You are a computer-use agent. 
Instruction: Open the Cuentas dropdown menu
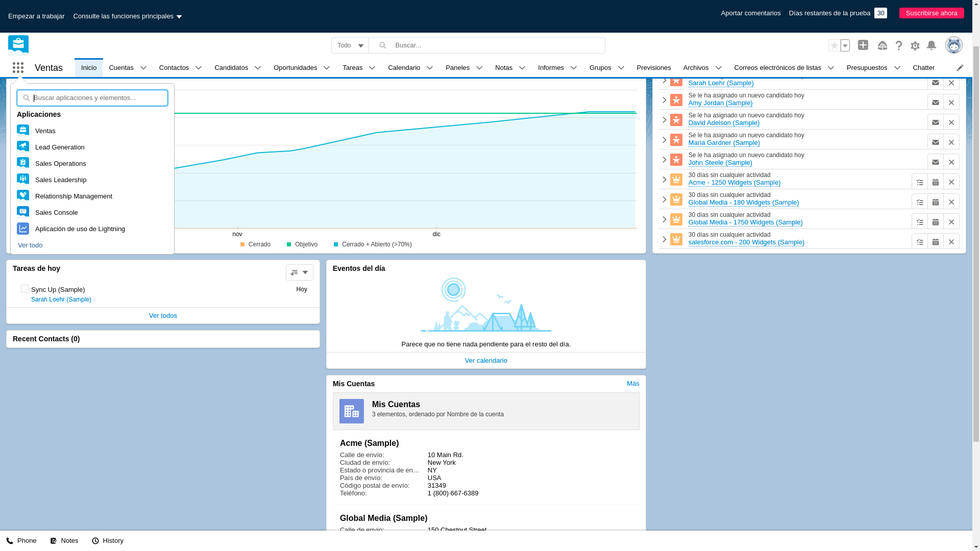click(143, 67)
